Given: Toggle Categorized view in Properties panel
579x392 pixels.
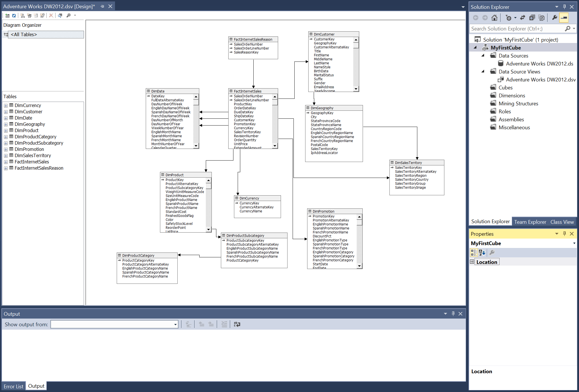Looking at the screenshot, I should pos(474,253).
